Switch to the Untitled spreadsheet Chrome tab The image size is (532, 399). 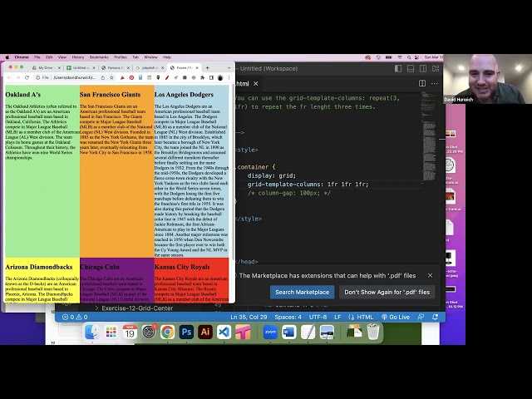(81, 68)
